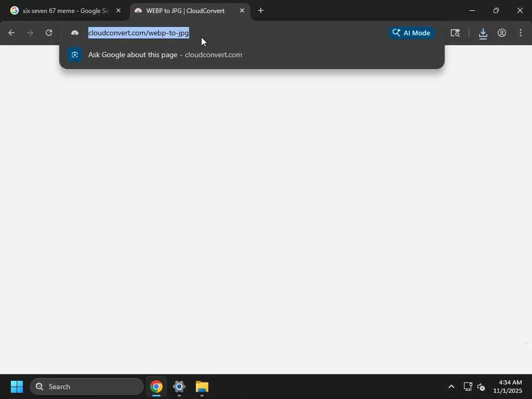Click the CloudConvert favicon on second tab
The image size is (532, 399).
(138, 10)
